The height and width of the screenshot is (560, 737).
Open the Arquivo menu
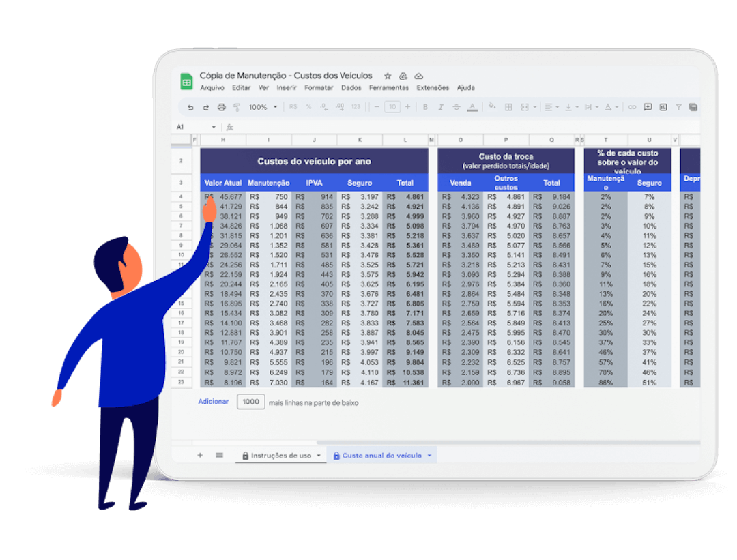coord(212,88)
